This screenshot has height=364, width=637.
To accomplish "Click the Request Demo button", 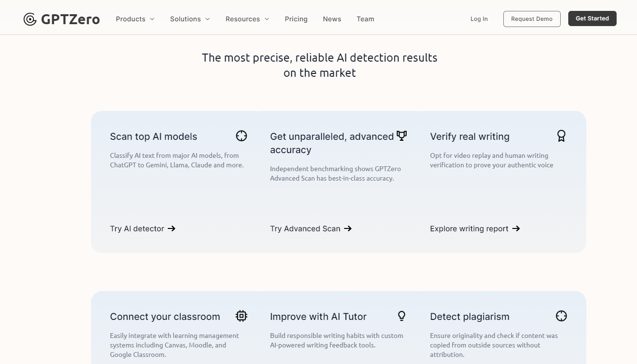I will tap(532, 19).
